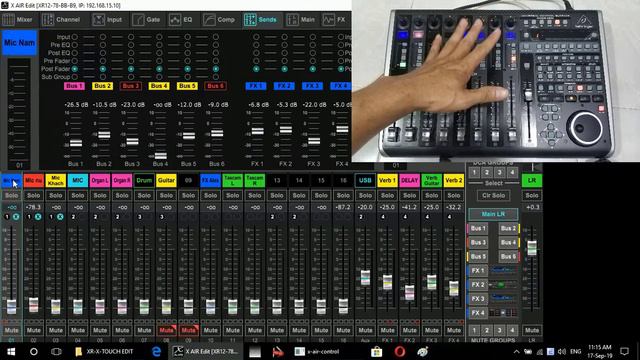Image resolution: width=640 pixels, height=360 pixels.
Task: Solo the Guitar channel
Action: pyautogui.click(x=166, y=196)
